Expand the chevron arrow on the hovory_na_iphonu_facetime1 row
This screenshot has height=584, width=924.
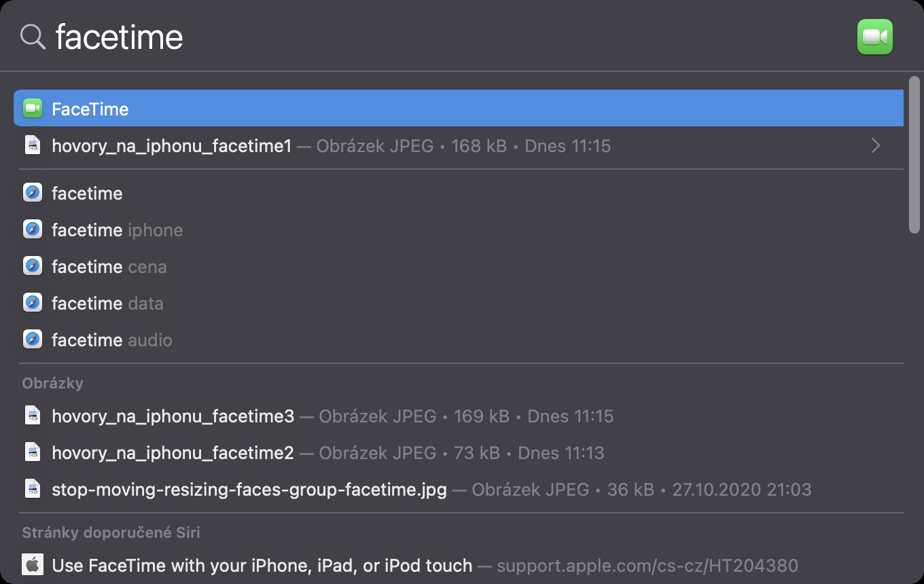coord(876,145)
